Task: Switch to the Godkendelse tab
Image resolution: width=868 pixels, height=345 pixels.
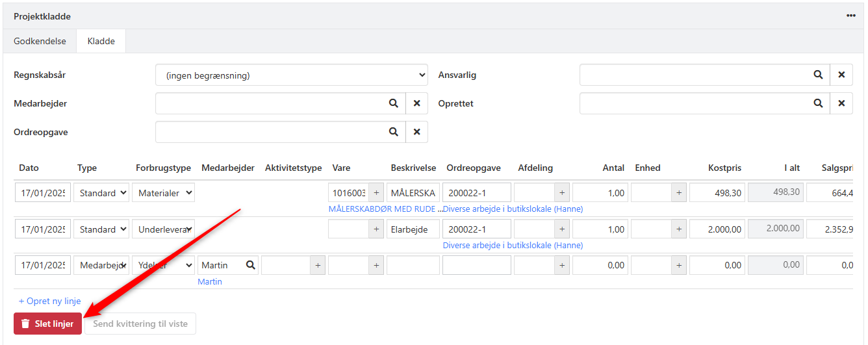Action: pos(40,41)
